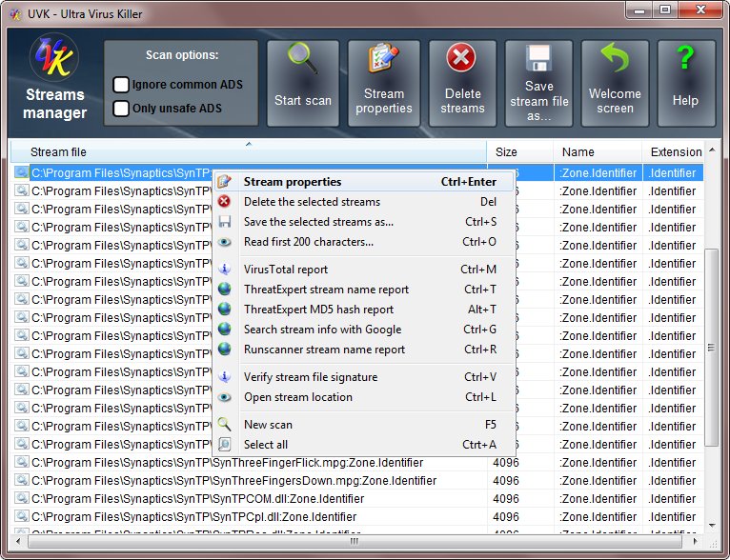This screenshot has width=730, height=560.
Task: Choose ThreatExpert stream name report
Action: [364, 289]
